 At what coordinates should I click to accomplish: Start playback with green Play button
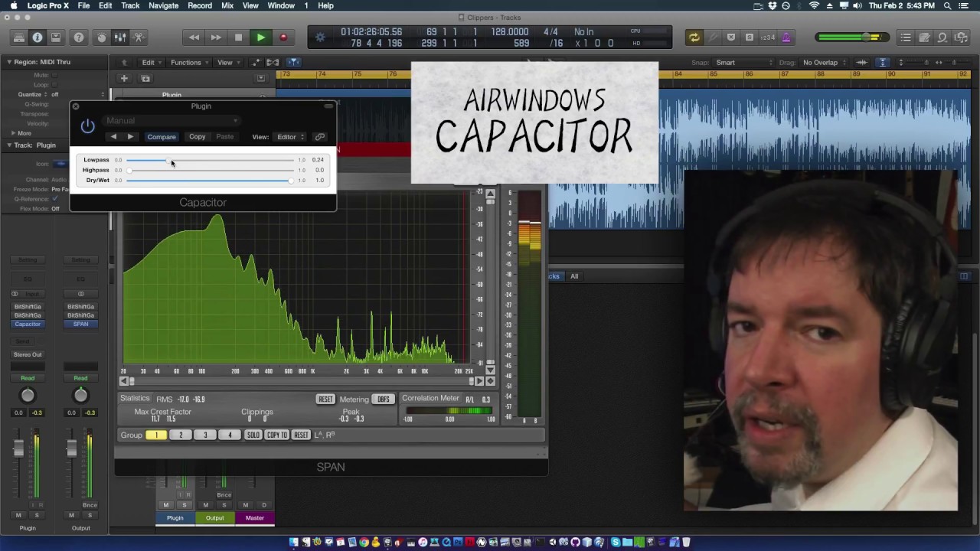261,37
